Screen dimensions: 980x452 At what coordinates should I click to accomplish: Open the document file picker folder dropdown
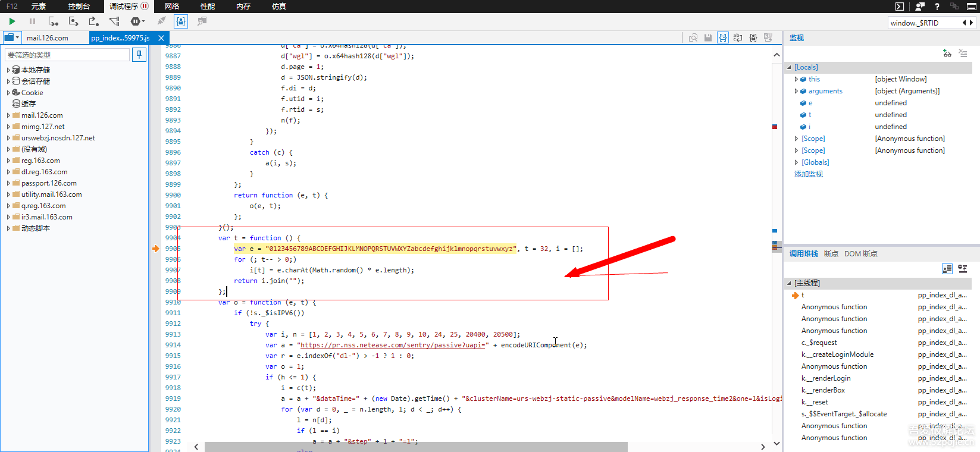(x=11, y=37)
